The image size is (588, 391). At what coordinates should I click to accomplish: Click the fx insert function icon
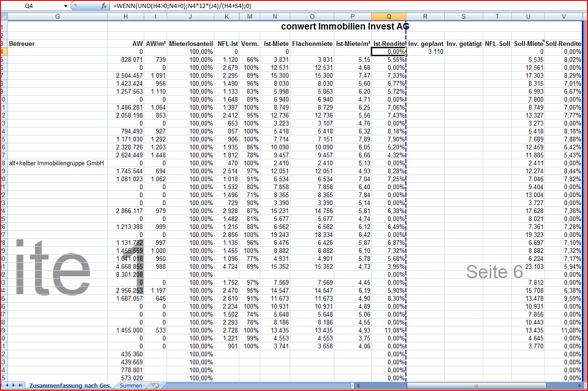click(104, 6)
